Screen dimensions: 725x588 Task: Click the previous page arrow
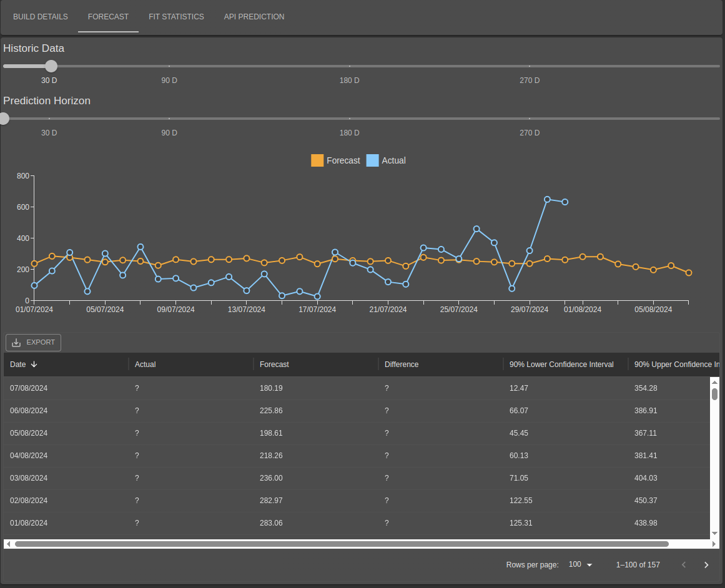(x=684, y=565)
